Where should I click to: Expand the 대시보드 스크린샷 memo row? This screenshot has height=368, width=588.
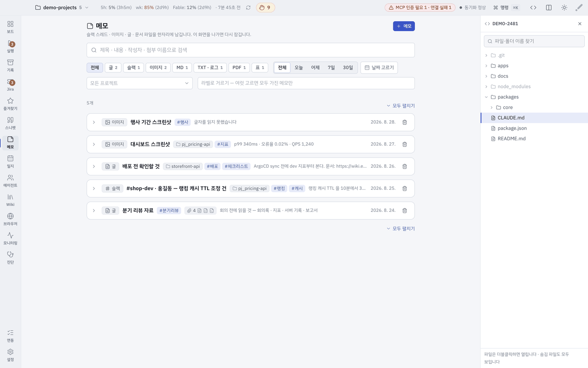[x=94, y=144]
